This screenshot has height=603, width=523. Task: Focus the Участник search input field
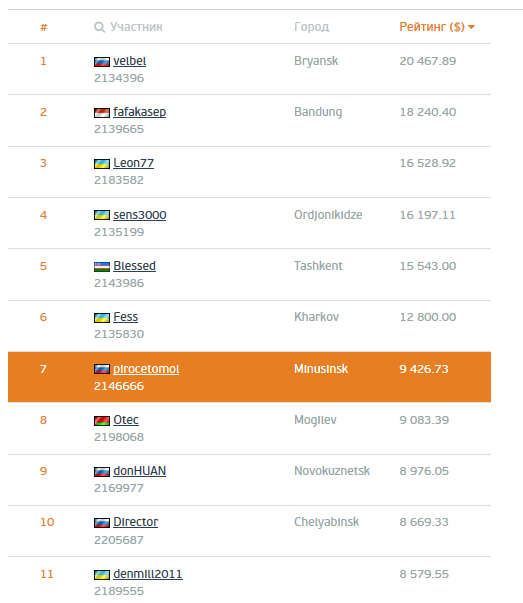tap(136, 27)
